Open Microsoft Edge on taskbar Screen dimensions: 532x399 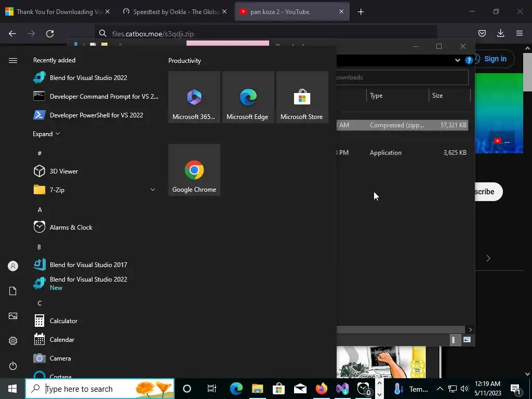pyautogui.click(x=236, y=389)
